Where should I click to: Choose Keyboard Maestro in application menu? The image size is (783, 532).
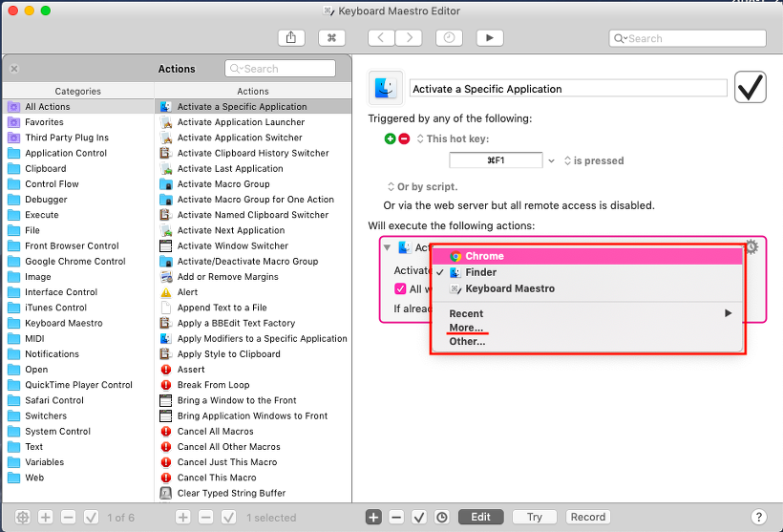588,288
